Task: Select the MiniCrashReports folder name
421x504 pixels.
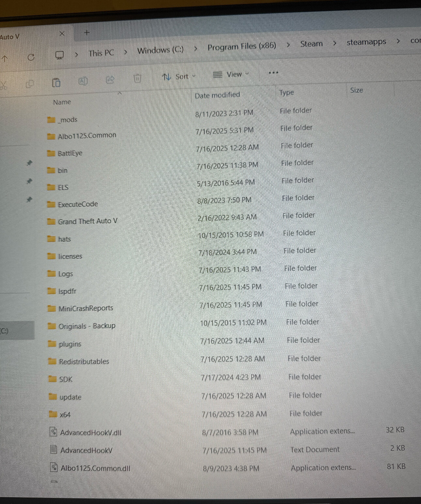Action: tap(86, 308)
